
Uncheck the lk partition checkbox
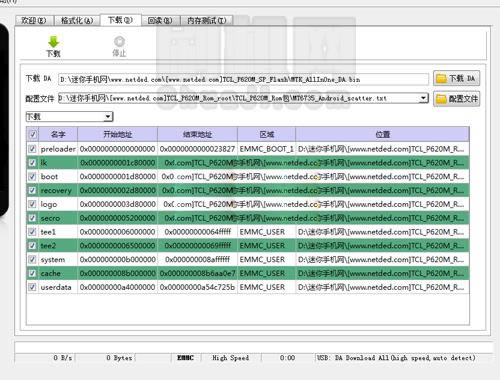(32, 163)
